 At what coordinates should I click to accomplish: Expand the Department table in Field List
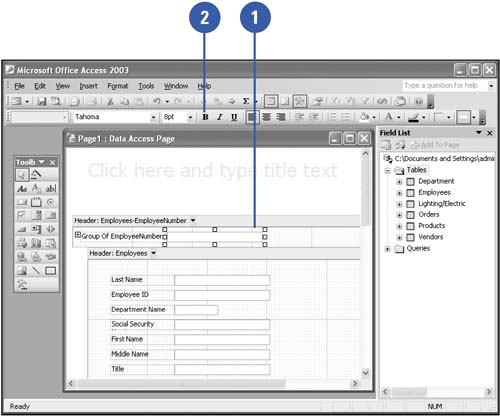point(399,182)
